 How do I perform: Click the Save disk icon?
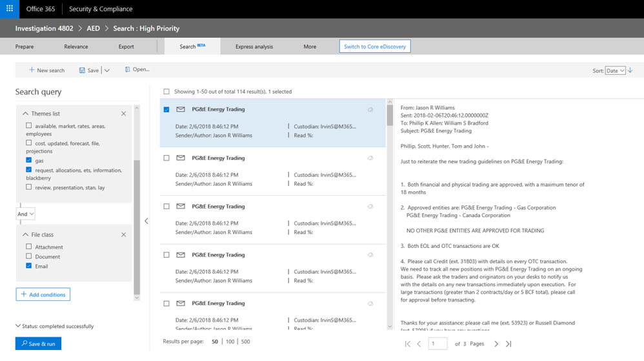click(82, 70)
